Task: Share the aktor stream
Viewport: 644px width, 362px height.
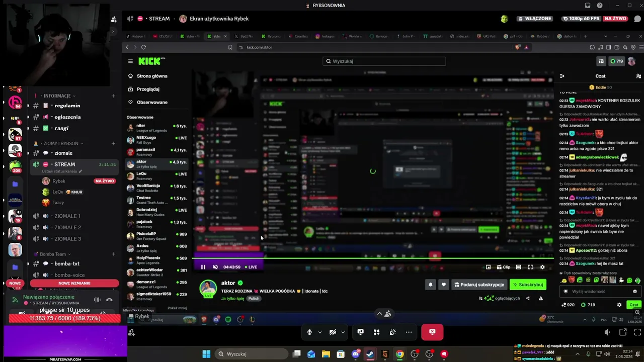Action: coord(527,298)
